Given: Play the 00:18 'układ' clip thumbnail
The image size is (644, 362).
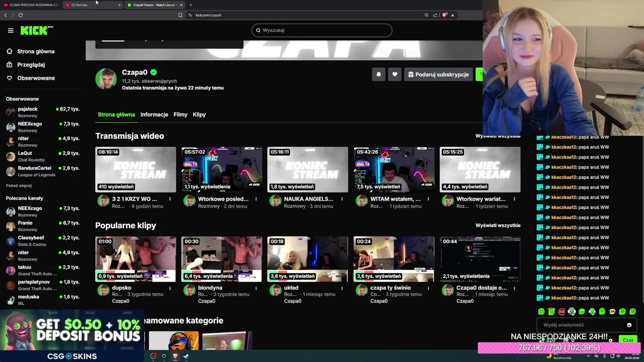Looking at the screenshot, I should coord(307,259).
